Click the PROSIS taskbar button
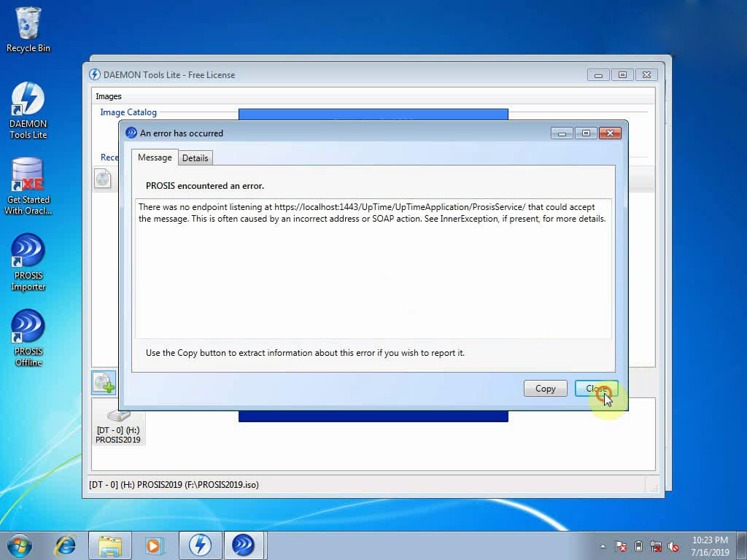The image size is (747, 560). click(x=243, y=545)
